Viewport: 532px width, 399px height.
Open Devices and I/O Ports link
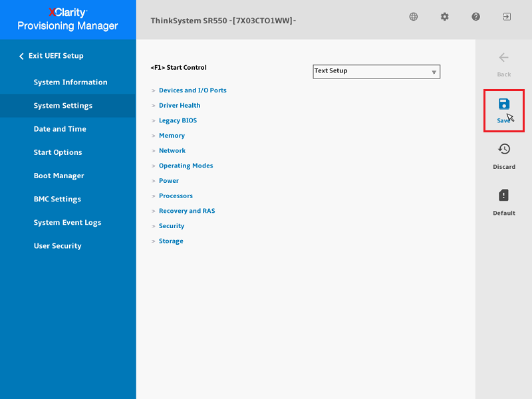192,90
